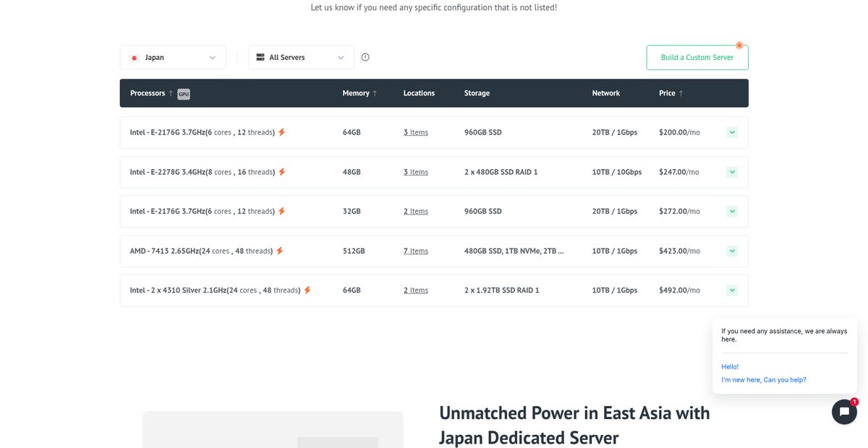Click lightning icon on AMD 7413 row

point(280,251)
